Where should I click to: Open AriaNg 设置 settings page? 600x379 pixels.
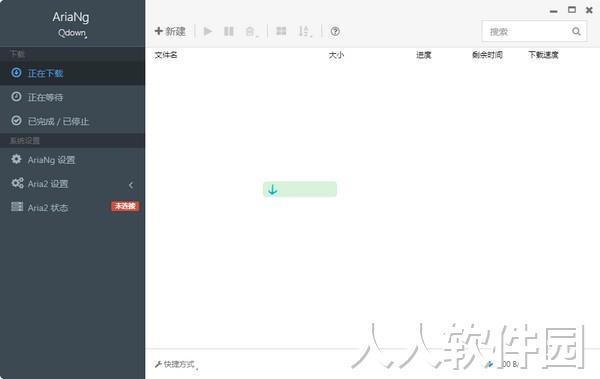(72, 160)
